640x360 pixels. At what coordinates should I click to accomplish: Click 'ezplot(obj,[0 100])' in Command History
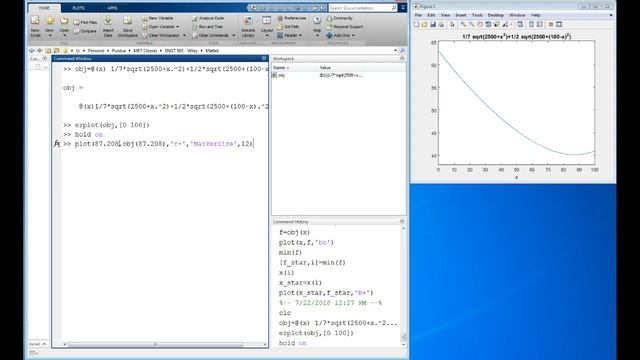[316, 333]
